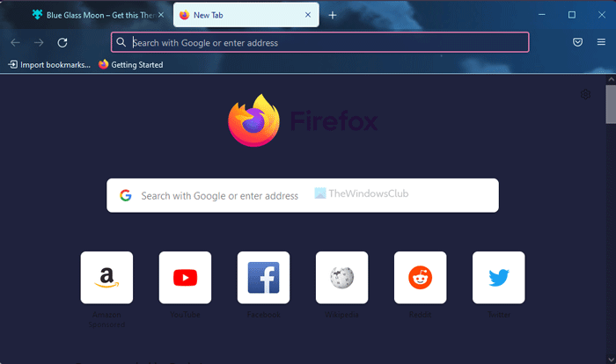The image size is (616, 364).
Task: Open Import bookmarks from bookmarks toolbar
Action: (49, 65)
